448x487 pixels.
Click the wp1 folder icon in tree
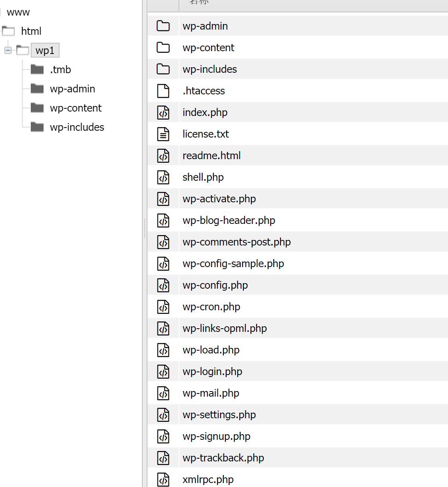[23, 50]
